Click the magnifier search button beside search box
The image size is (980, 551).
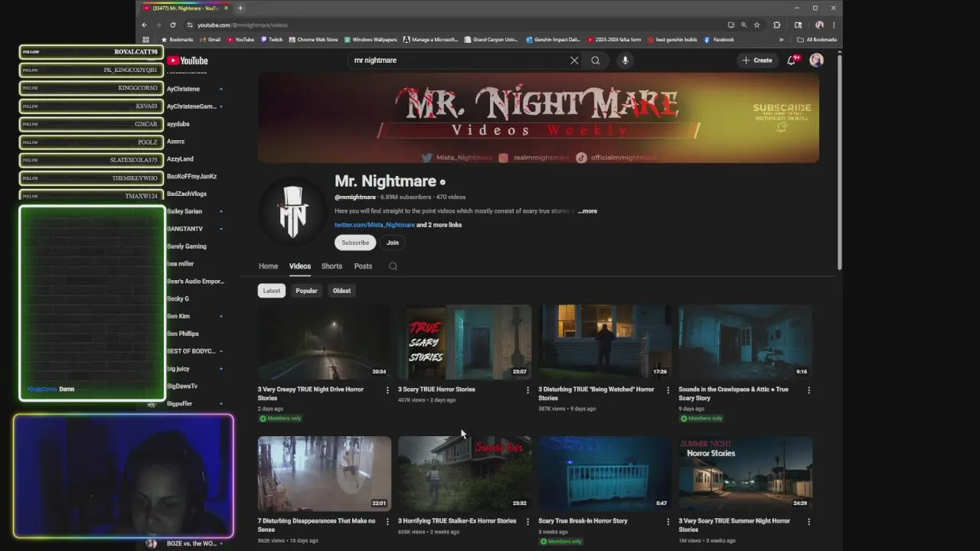(x=595, y=60)
